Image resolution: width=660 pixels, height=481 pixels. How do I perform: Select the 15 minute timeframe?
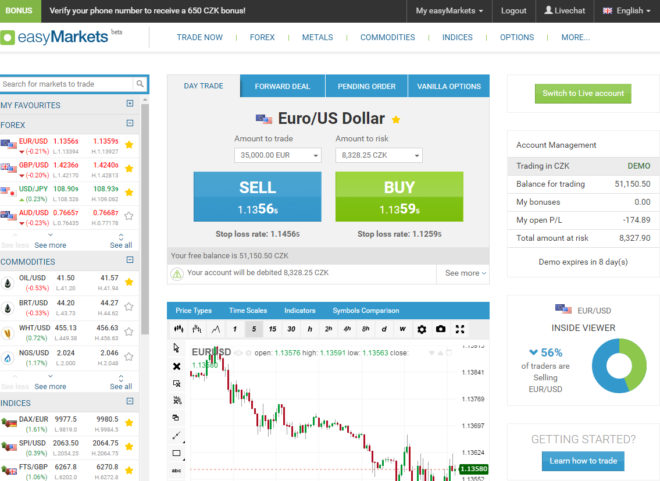pyautogui.click(x=272, y=329)
